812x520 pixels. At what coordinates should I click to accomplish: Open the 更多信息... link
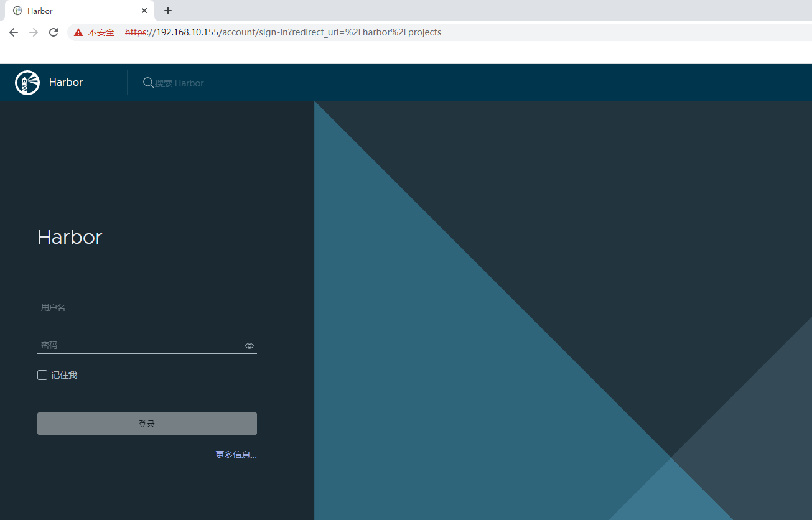[x=236, y=455]
